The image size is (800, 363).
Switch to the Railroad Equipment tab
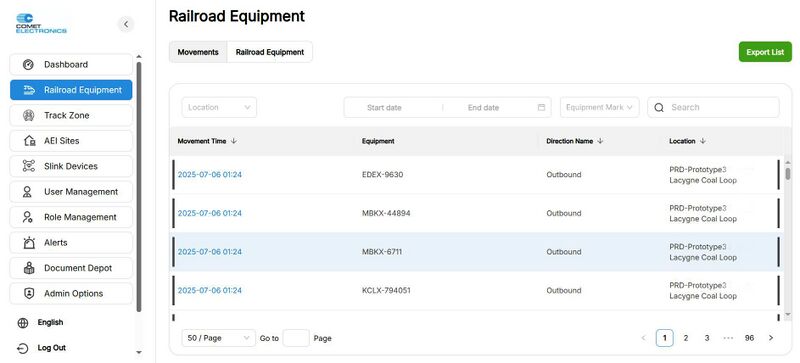[270, 52]
